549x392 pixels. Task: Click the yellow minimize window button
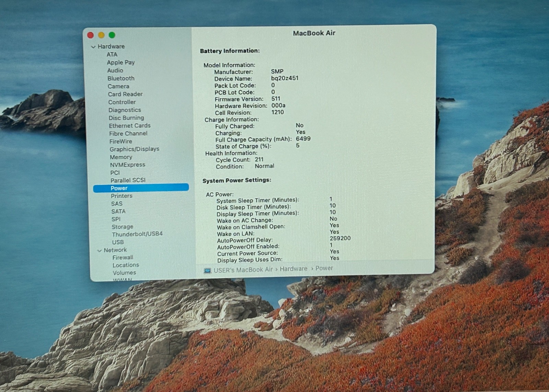tap(101, 35)
